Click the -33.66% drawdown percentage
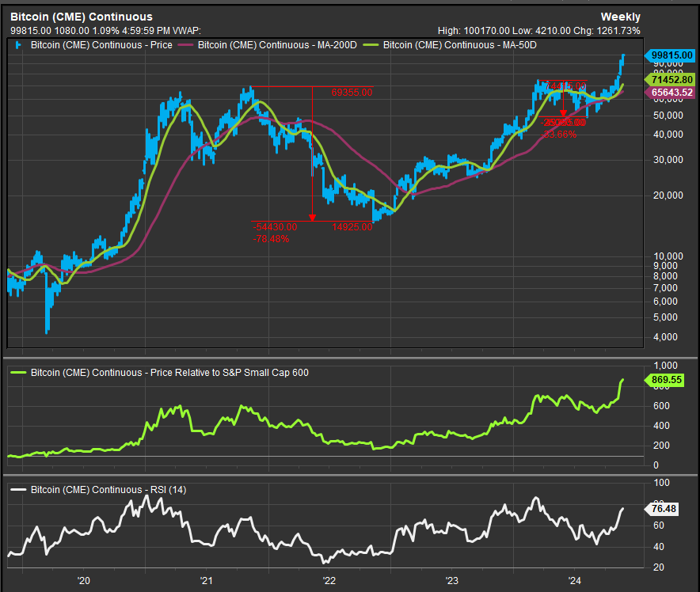Image resolution: width=700 pixels, height=592 pixels. coord(558,135)
